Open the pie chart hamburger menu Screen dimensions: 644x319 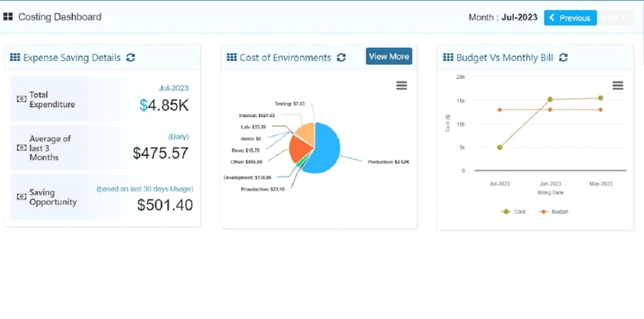point(402,86)
